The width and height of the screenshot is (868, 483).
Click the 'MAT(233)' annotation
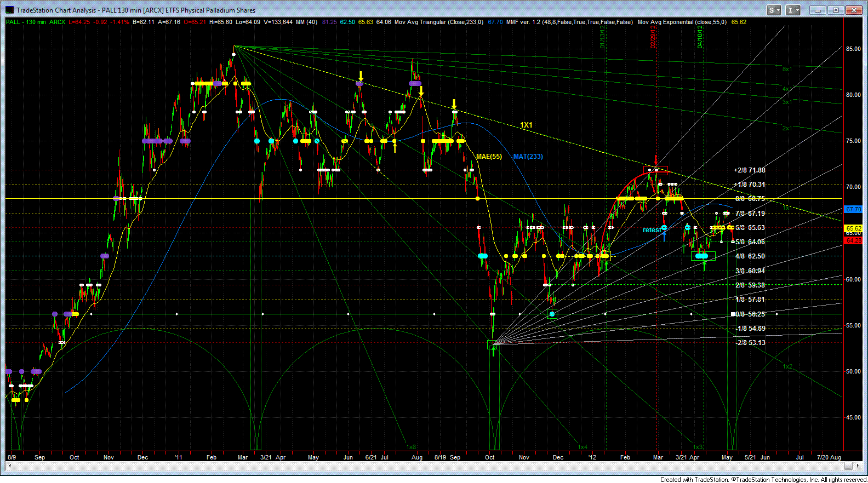[x=528, y=157]
